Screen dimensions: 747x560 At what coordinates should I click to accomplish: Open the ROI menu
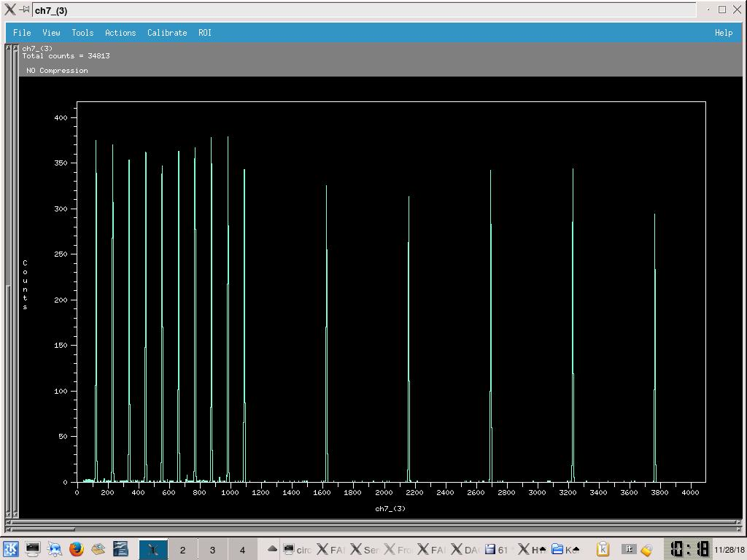(205, 33)
